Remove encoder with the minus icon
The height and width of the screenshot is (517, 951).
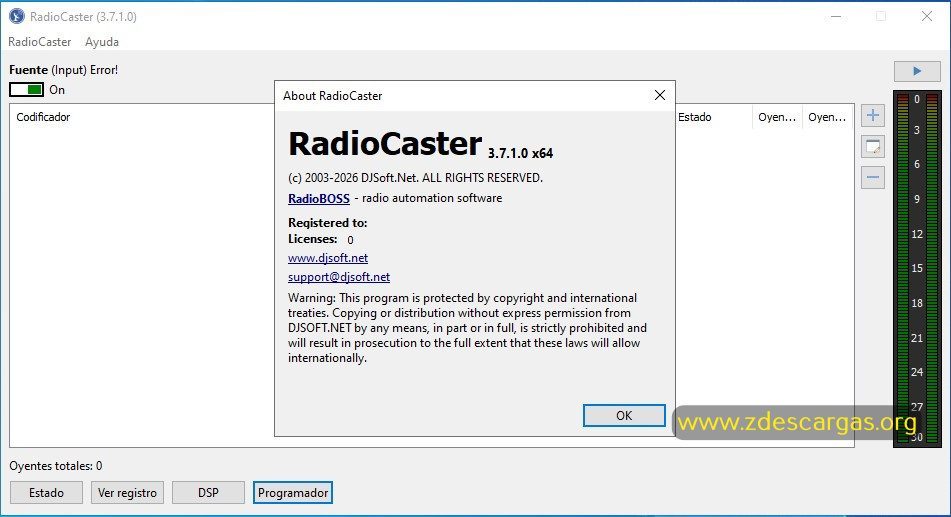(x=873, y=177)
